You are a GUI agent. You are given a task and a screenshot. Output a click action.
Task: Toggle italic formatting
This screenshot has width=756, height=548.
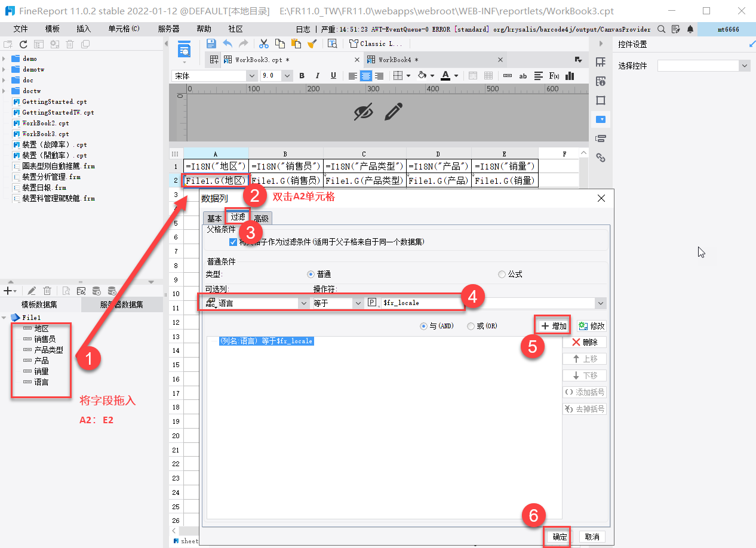point(317,76)
